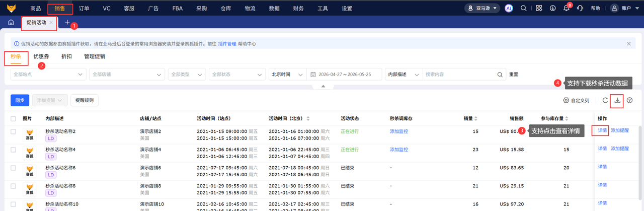Viewport: 644px width, 211px height.
Task: Add a new tab with plus icon
Action: (x=67, y=23)
